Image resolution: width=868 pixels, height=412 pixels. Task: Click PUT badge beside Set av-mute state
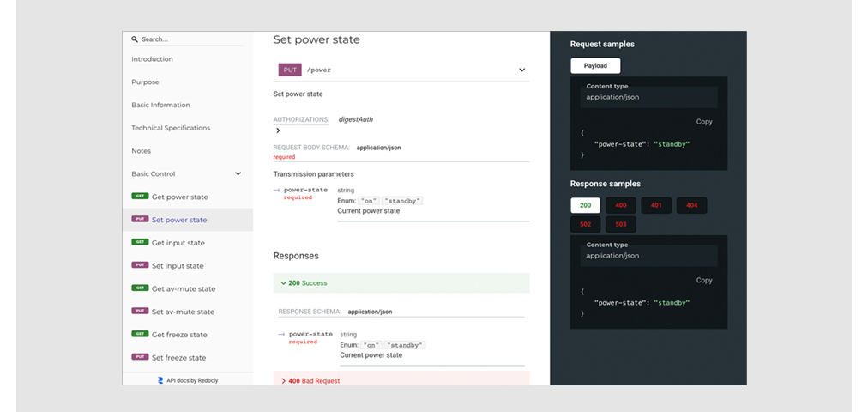point(140,311)
